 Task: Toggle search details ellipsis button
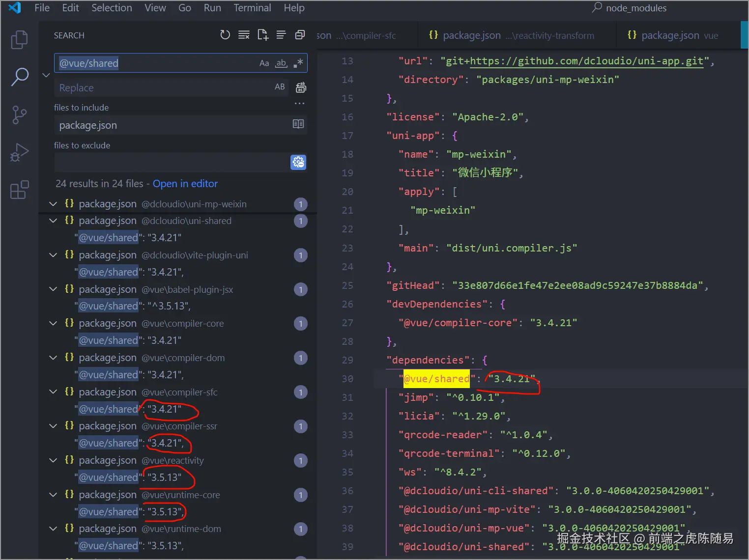(x=299, y=104)
